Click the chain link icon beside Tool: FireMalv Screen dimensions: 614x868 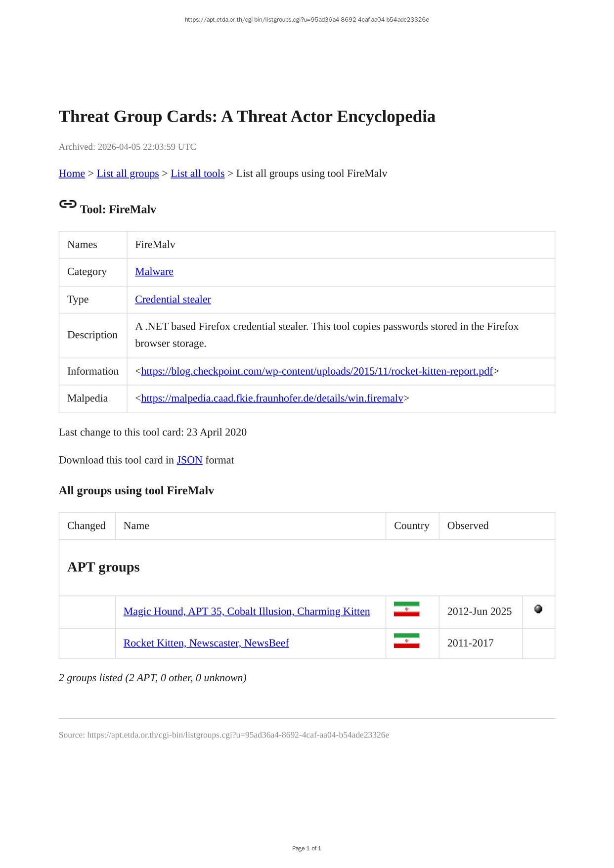point(68,204)
